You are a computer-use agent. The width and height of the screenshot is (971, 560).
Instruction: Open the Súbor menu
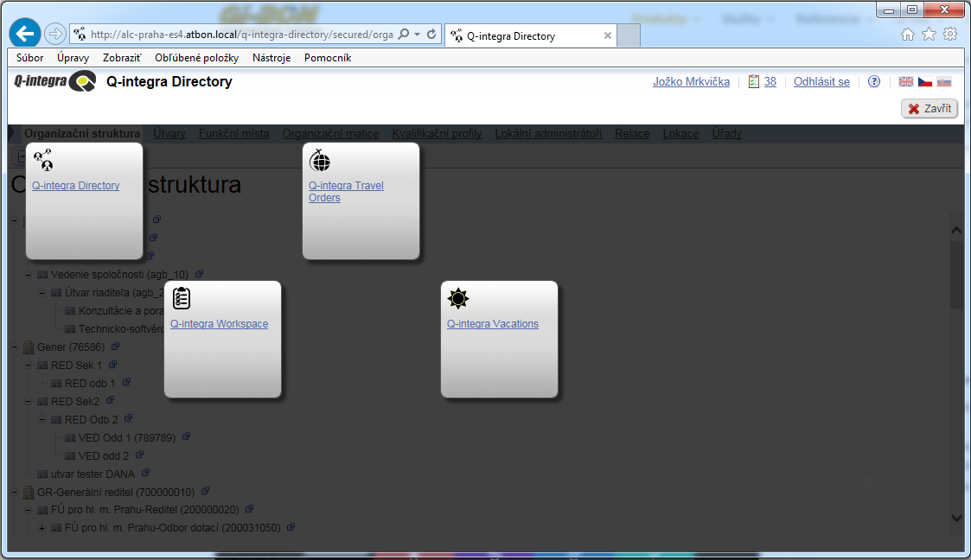(x=29, y=58)
